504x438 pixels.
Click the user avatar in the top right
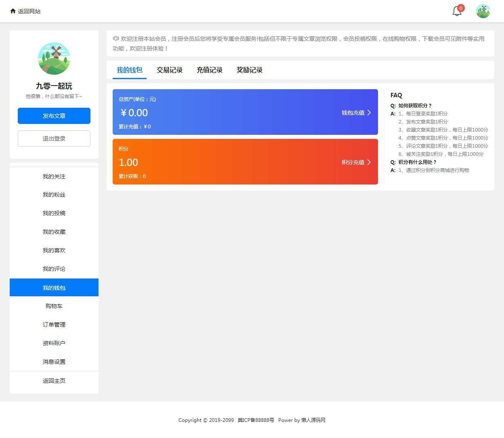[x=483, y=11]
